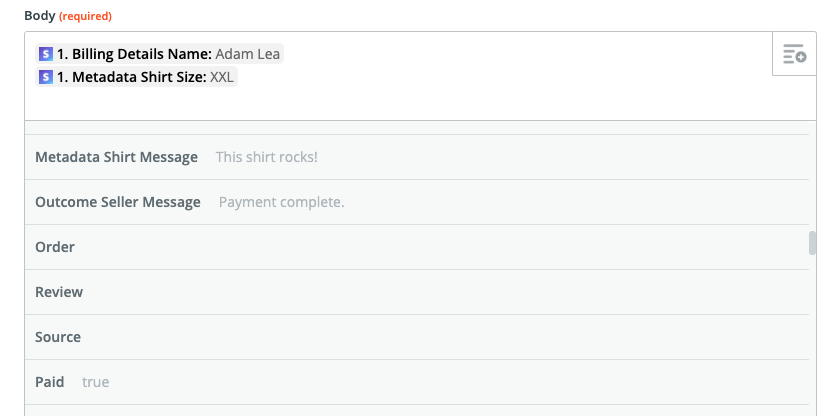
Task: Click Stripe icon beside Billing Details Name
Action: 45,54
